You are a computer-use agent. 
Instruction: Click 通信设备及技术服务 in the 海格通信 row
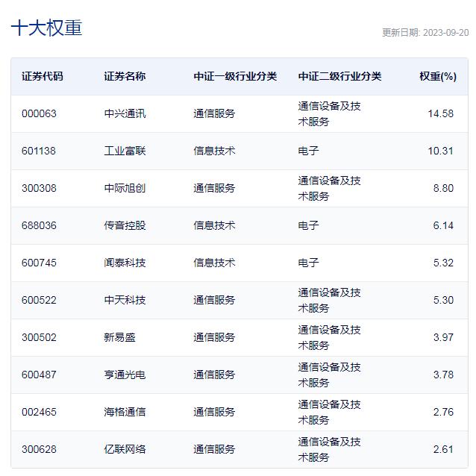pyautogui.click(x=329, y=413)
